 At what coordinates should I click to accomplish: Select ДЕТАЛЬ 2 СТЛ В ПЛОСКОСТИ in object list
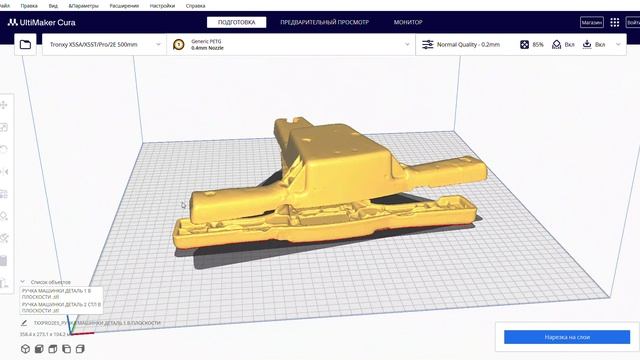61,307
